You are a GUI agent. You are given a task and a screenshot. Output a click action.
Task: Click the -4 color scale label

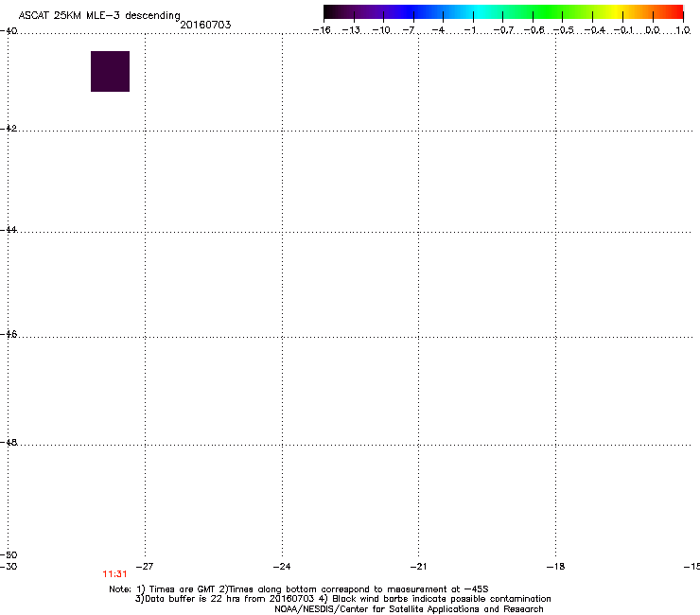click(438, 30)
